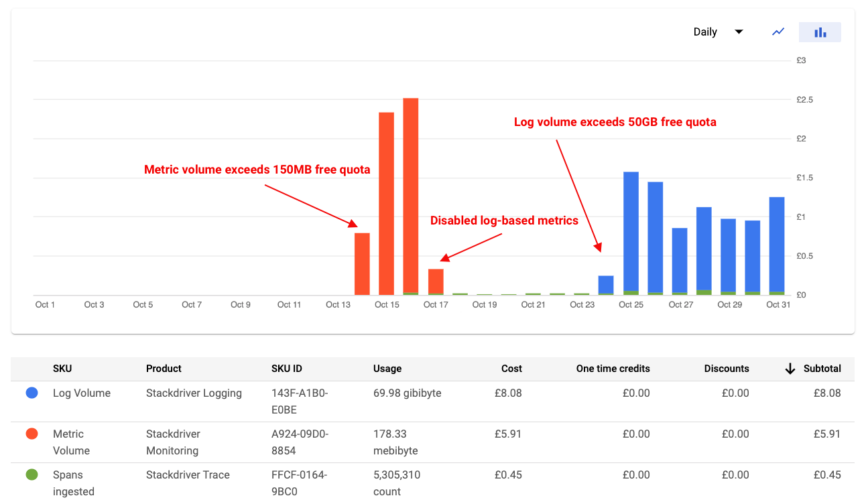Viewport: 868px width, 502px height.
Task: Click the tallest orange bar on Oct 16
Action: coord(411,194)
